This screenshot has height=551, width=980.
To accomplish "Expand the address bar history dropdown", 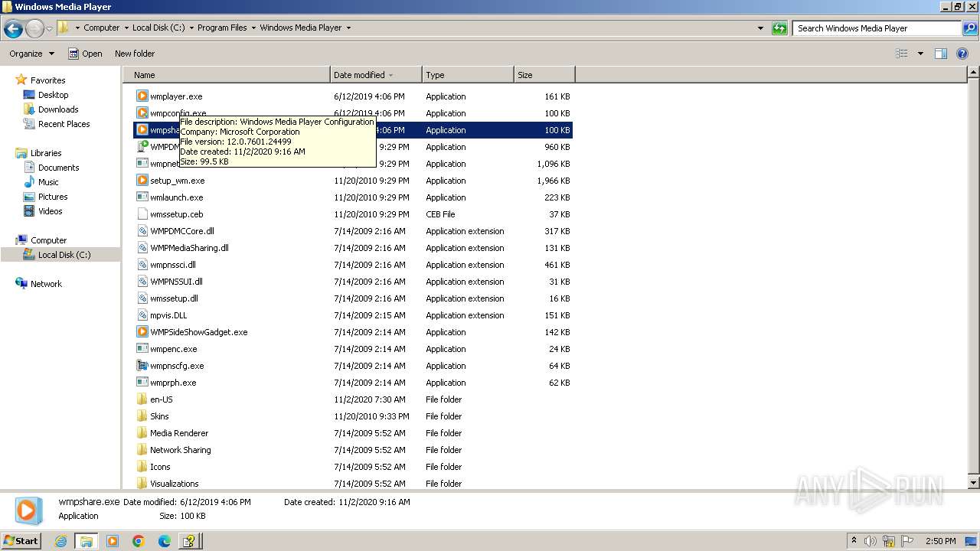I will click(x=760, y=28).
